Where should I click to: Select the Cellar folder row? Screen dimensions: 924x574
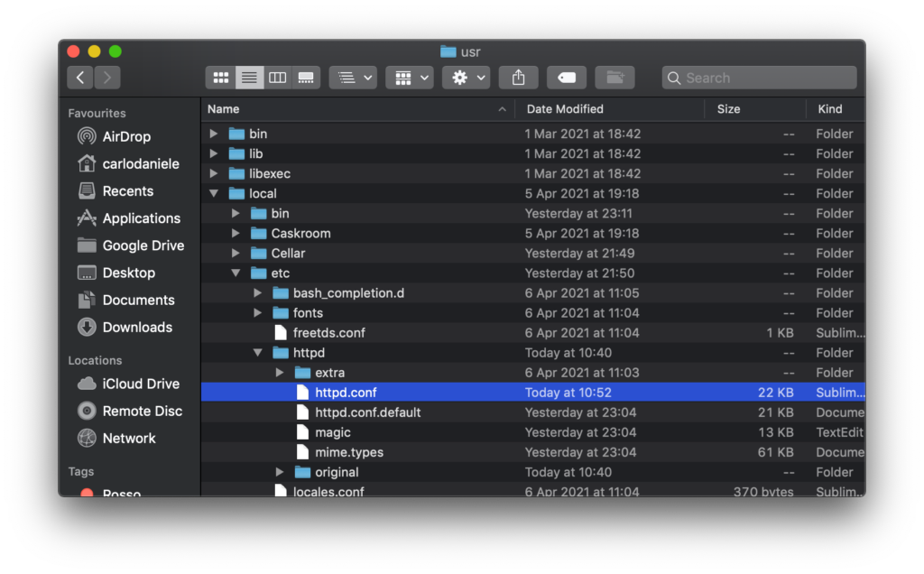click(533, 254)
